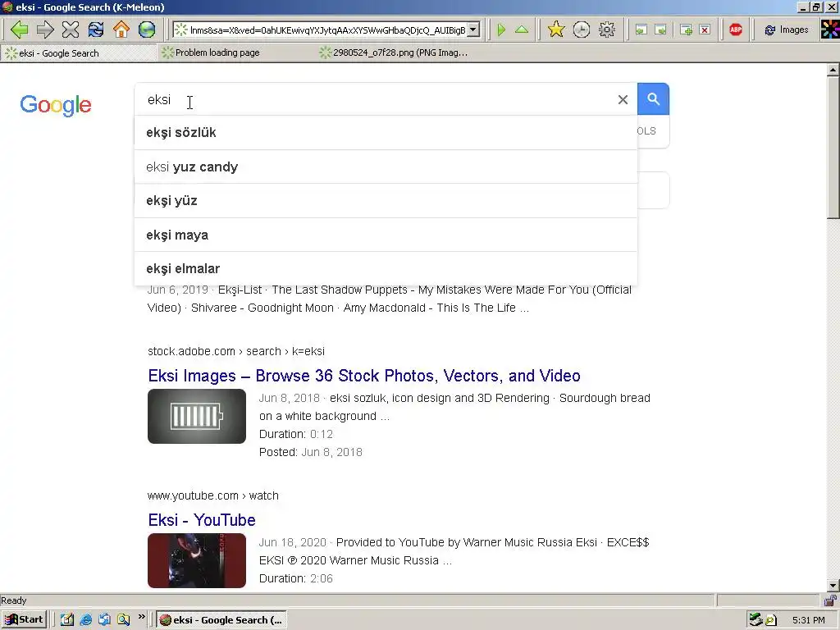Click the dark red YouTube video thumbnail
This screenshot has height=630, width=840.
[197, 560]
